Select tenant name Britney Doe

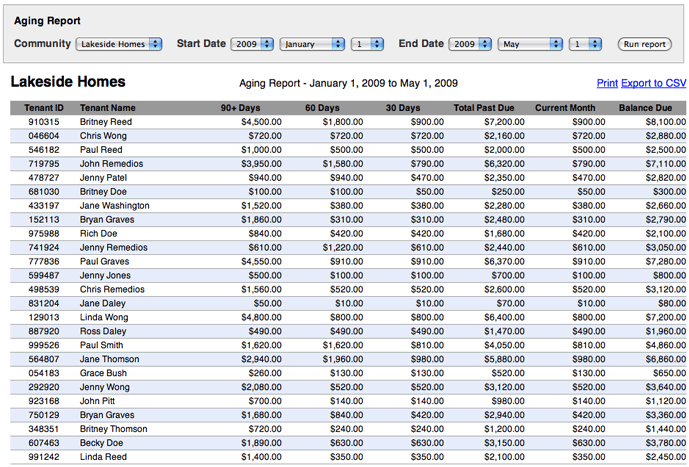pyautogui.click(x=103, y=192)
